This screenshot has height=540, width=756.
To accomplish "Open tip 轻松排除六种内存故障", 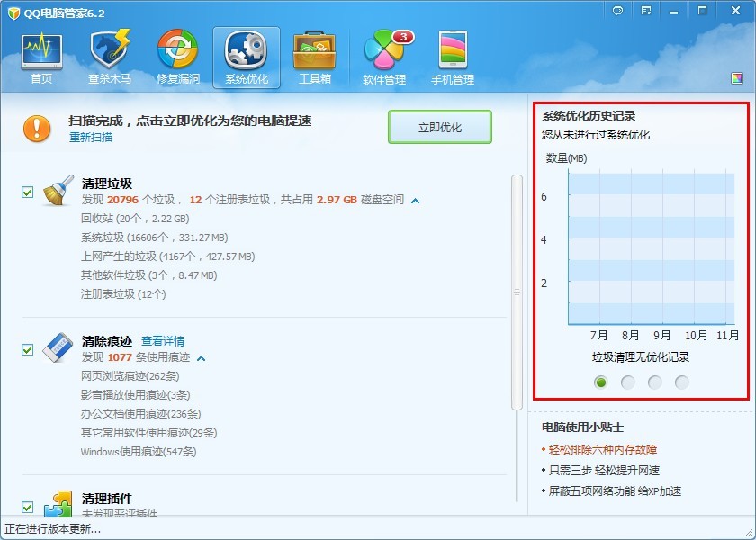I will pos(603,450).
